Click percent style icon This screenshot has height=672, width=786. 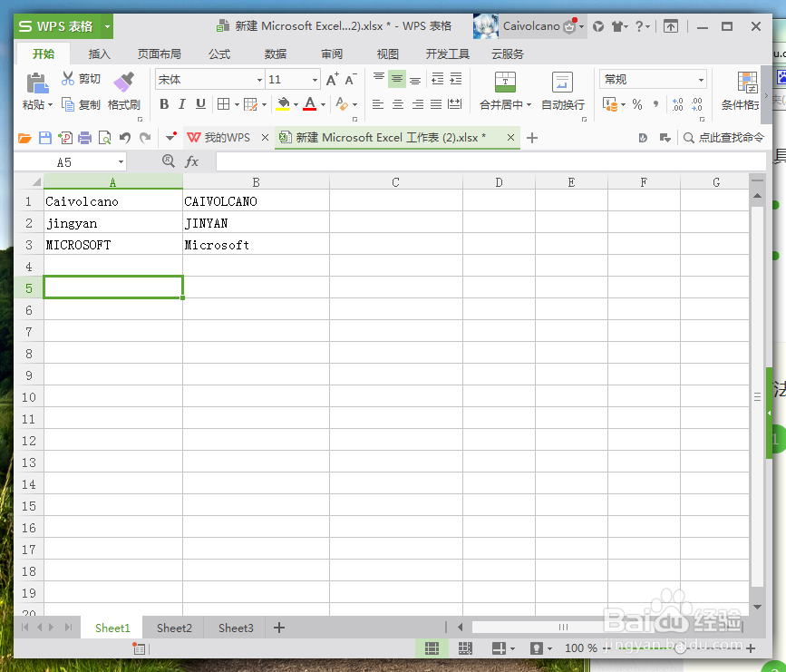pyautogui.click(x=637, y=104)
